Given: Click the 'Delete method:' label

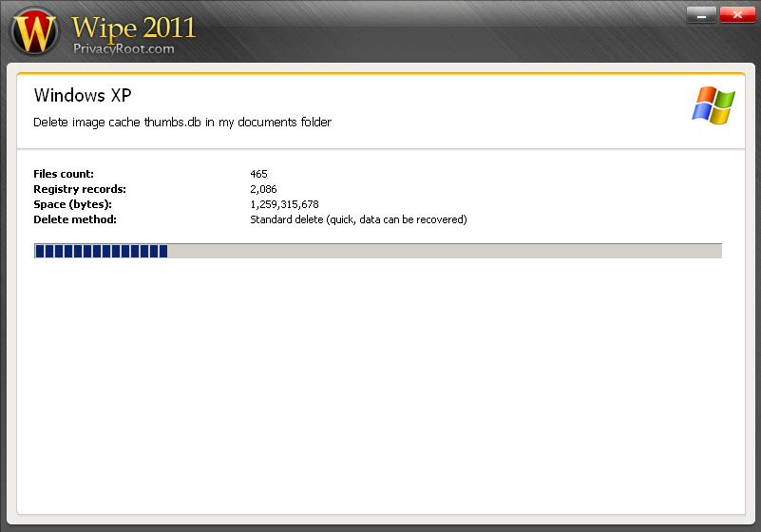Looking at the screenshot, I should click(x=74, y=219).
